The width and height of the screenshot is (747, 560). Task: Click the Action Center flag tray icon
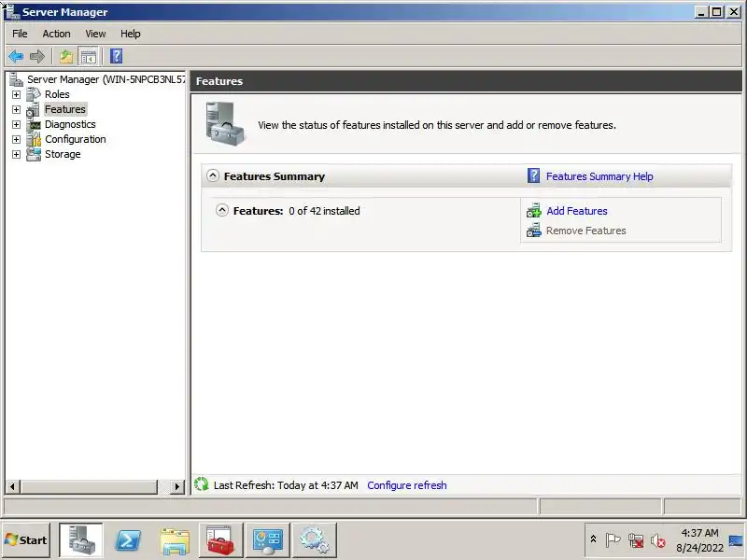(x=613, y=540)
